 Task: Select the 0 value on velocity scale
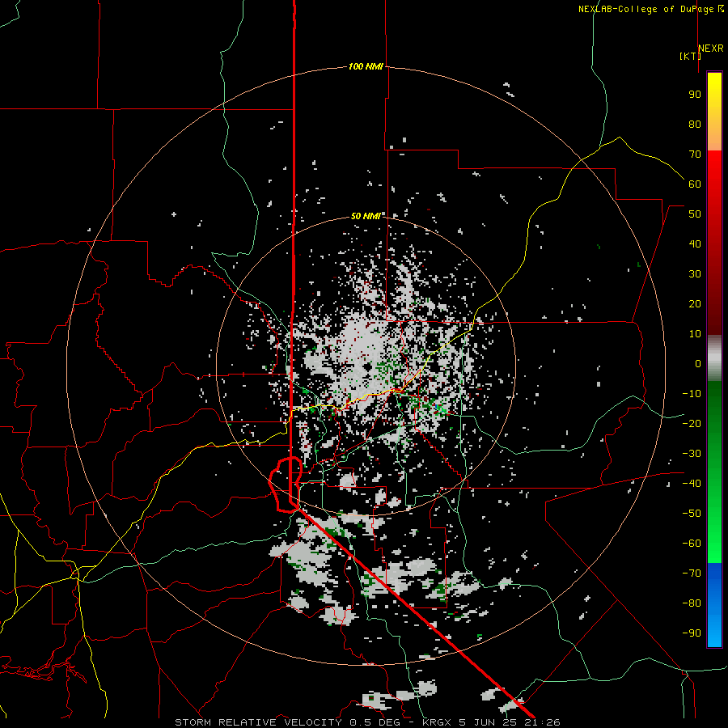698,363
